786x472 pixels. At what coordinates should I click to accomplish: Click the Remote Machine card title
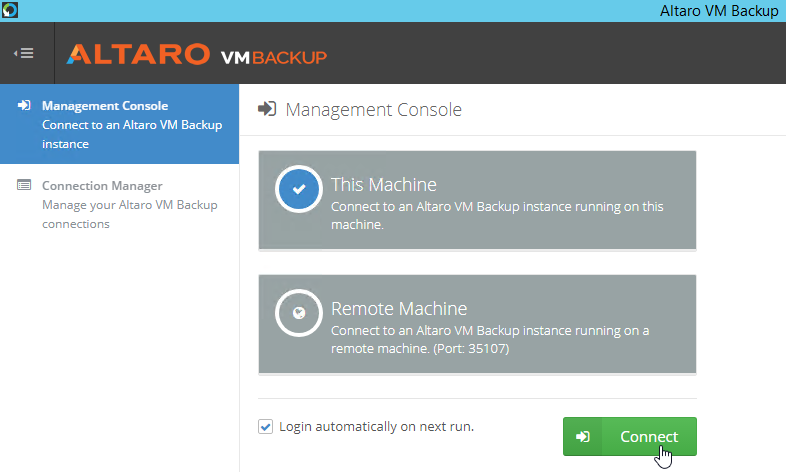pos(399,308)
